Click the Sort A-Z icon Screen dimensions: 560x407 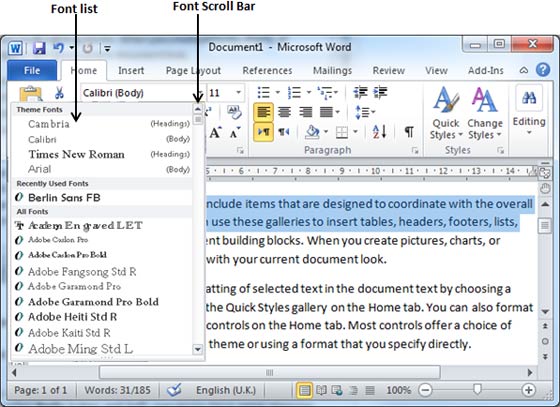click(x=379, y=132)
